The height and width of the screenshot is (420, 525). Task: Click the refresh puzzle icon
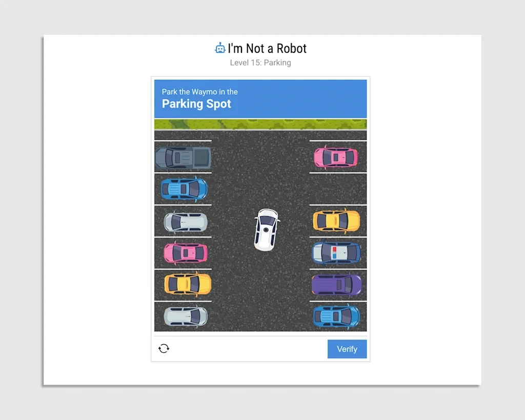(x=164, y=349)
